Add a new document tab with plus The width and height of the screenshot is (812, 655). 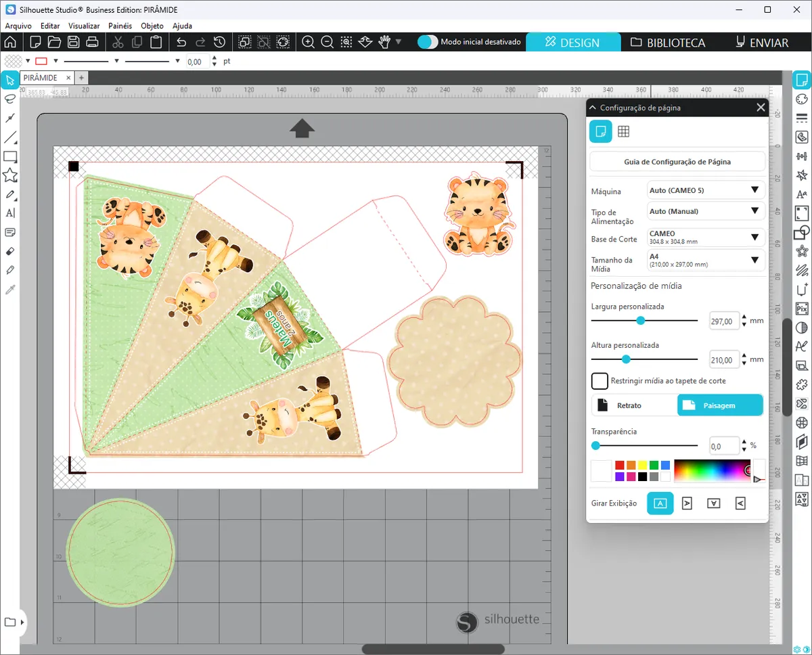click(81, 78)
